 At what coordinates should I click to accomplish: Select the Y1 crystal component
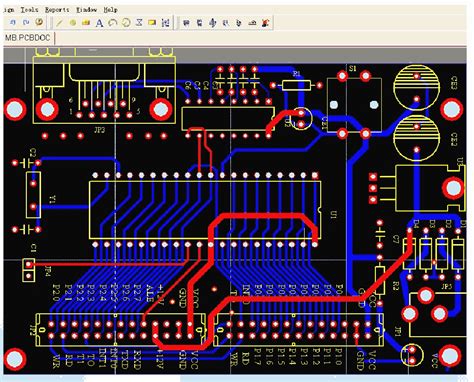pyautogui.click(x=33, y=195)
